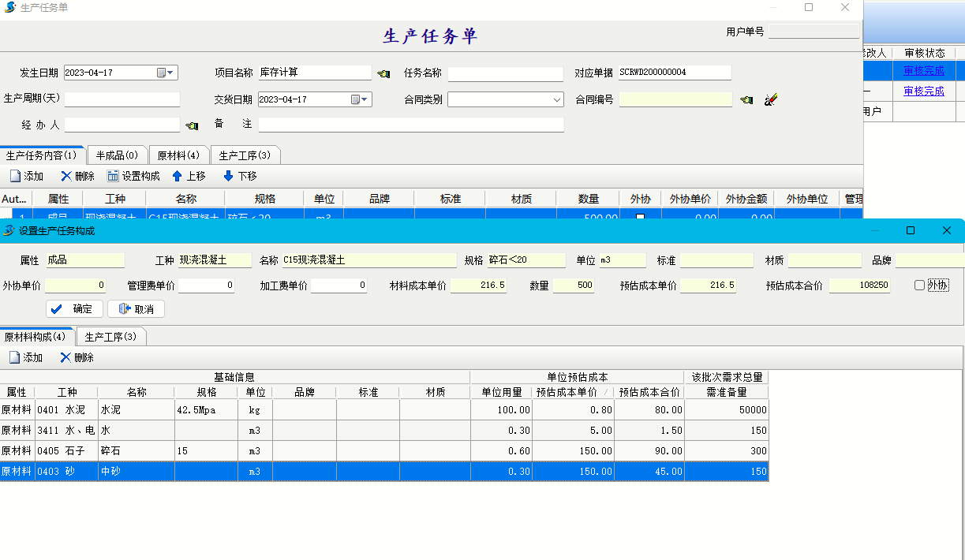Image resolution: width=965 pixels, height=560 pixels.
Task: Select the 3411 水、电 row cell
Action: tap(66, 431)
